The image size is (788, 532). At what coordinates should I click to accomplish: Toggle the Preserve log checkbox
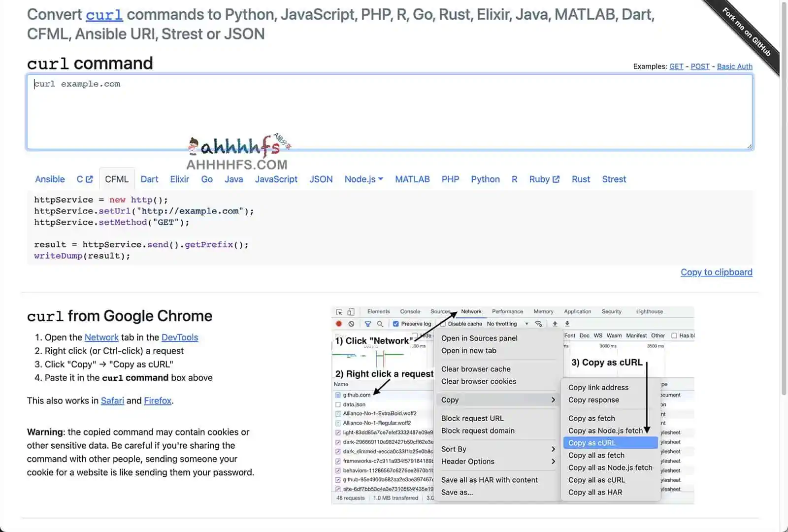click(395, 324)
